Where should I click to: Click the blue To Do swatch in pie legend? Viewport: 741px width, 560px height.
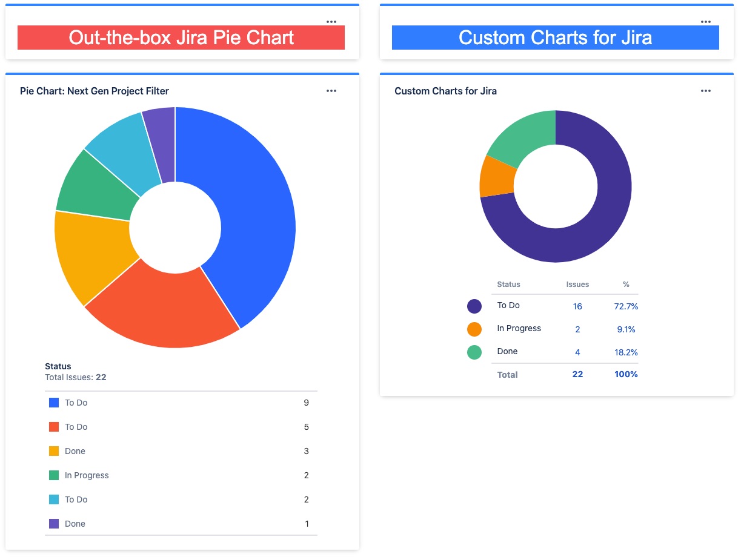pos(53,403)
